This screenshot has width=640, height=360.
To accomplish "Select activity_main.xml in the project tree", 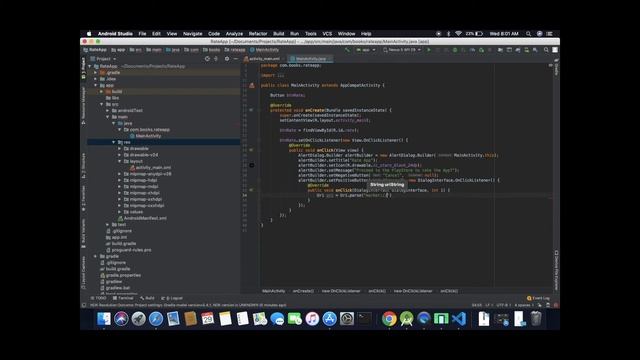I will coord(153,168).
